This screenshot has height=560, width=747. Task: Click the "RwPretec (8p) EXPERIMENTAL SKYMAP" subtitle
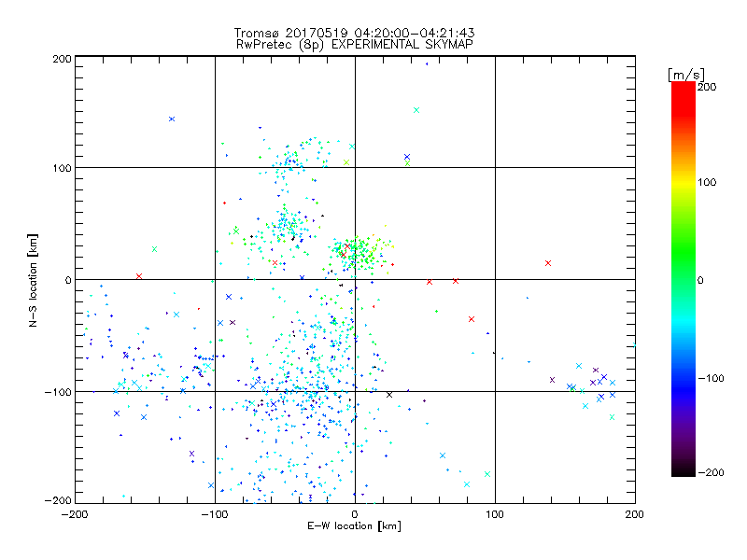coord(355,45)
